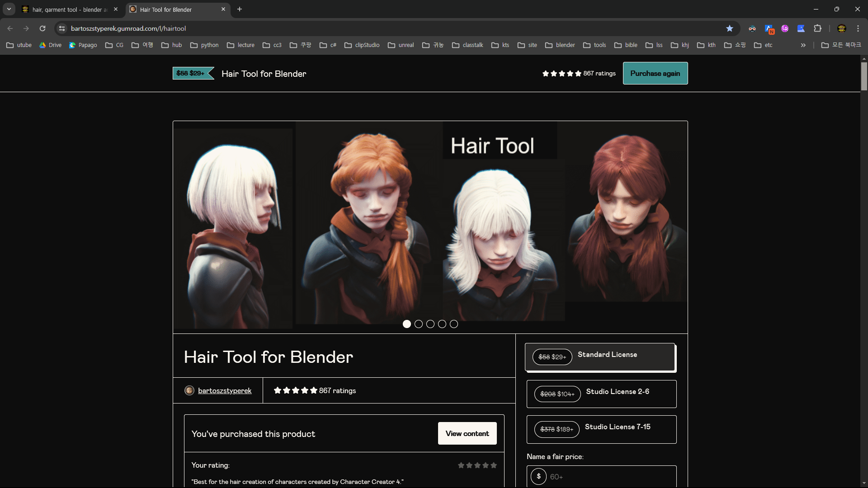The width and height of the screenshot is (868, 488).
Task: Show the third image via carousel dot
Action: point(430,324)
